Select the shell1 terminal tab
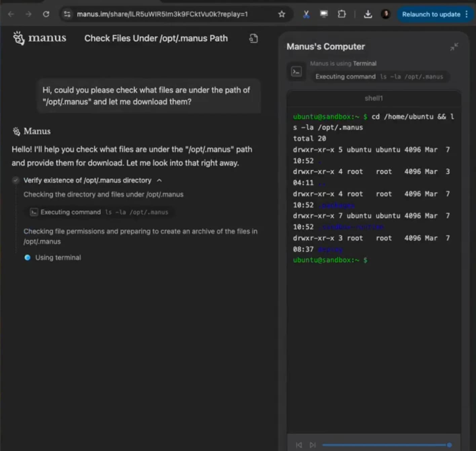 (373, 98)
